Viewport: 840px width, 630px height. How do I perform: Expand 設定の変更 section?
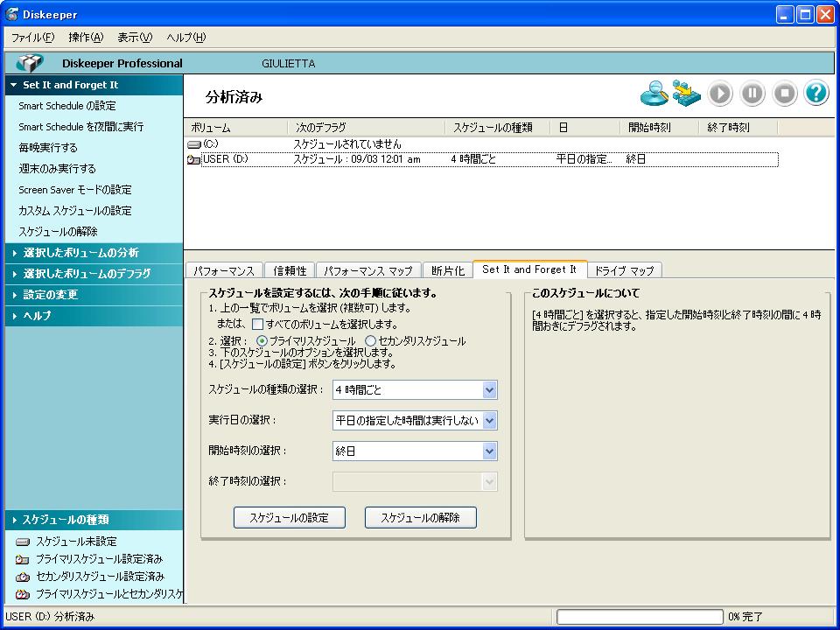pyautogui.click(x=94, y=295)
